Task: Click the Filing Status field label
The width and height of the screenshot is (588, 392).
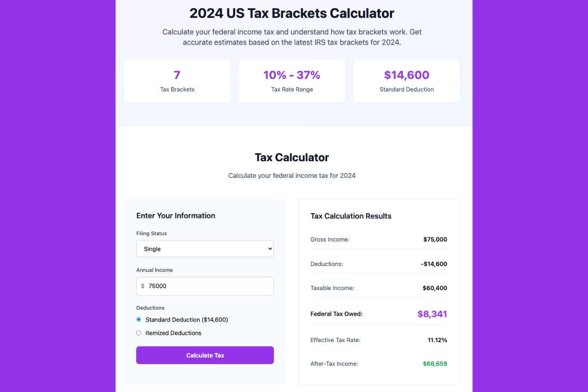Action: [x=151, y=234]
